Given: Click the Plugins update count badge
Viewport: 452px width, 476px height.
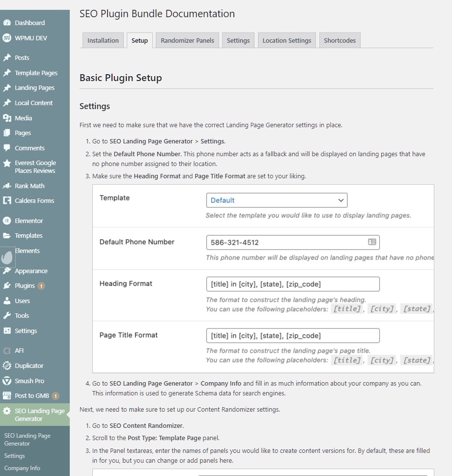Looking at the screenshot, I should (41, 286).
